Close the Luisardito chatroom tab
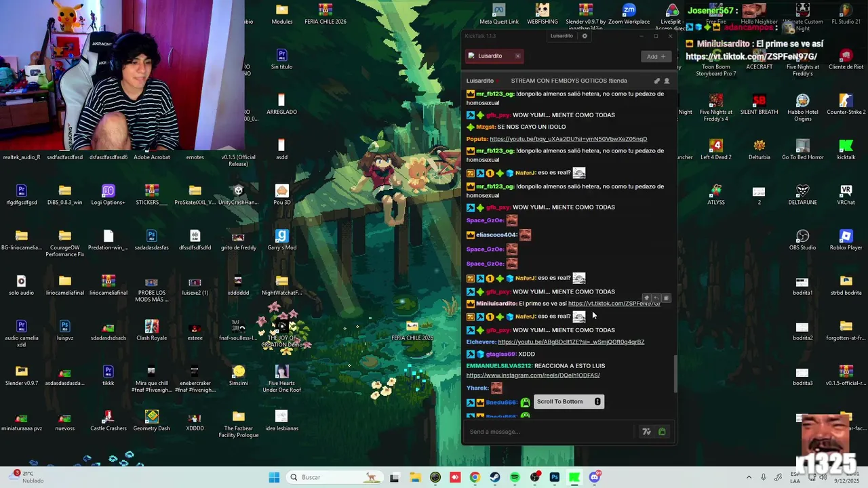The height and width of the screenshot is (488, 868). pos(517,56)
